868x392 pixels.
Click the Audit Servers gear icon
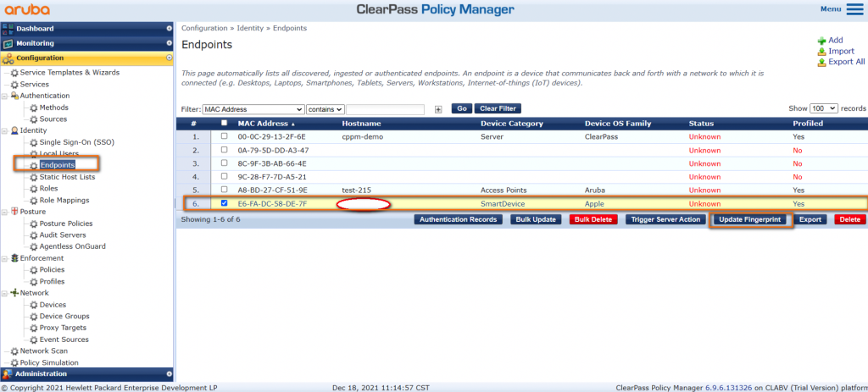pos(34,235)
